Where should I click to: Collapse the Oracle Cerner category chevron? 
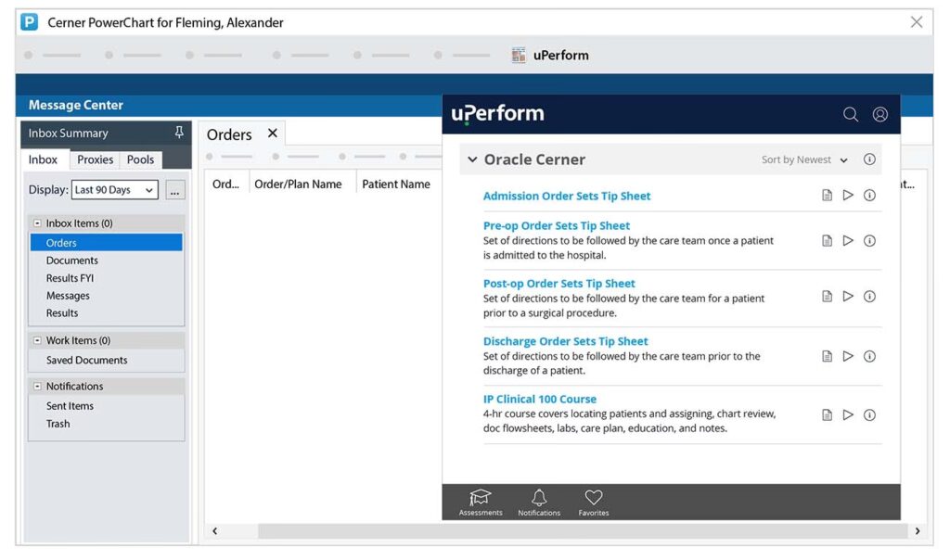coord(472,159)
